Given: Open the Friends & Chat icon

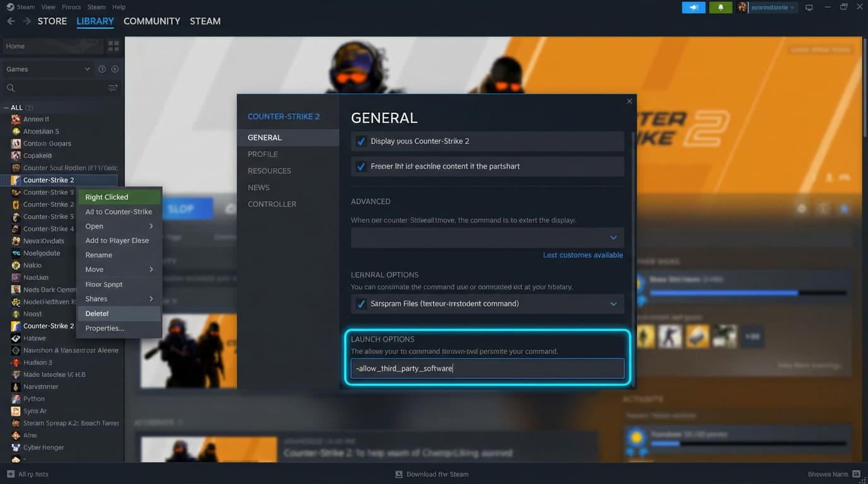Looking at the screenshot, I should pos(693,7).
